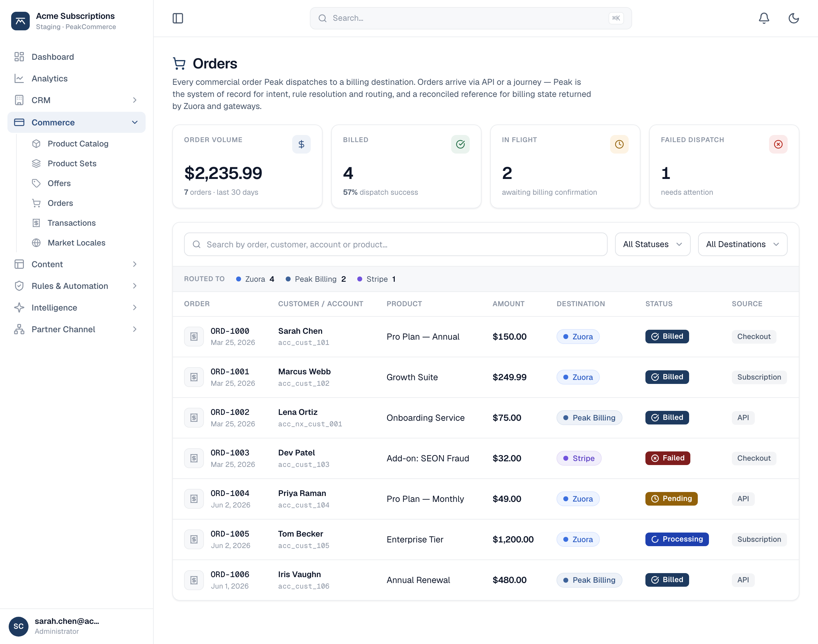Image resolution: width=818 pixels, height=644 pixels.
Task: Focus the global Search field
Action: point(470,18)
